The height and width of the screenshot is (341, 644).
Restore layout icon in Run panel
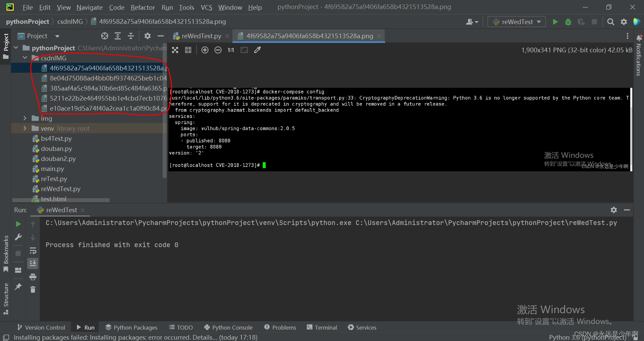[18, 270]
